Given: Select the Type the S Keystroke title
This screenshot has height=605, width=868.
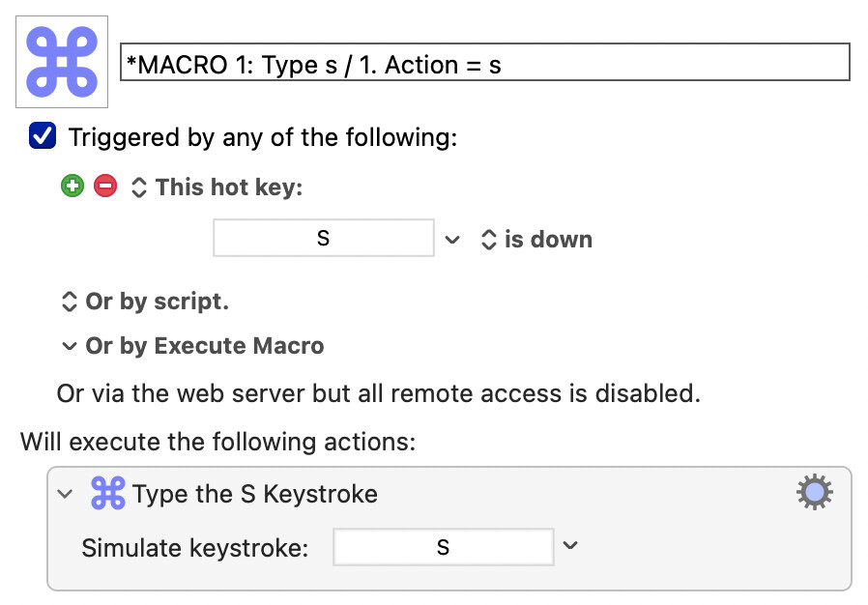Looking at the screenshot, I should pyautogui.click(x=255, y=494).
